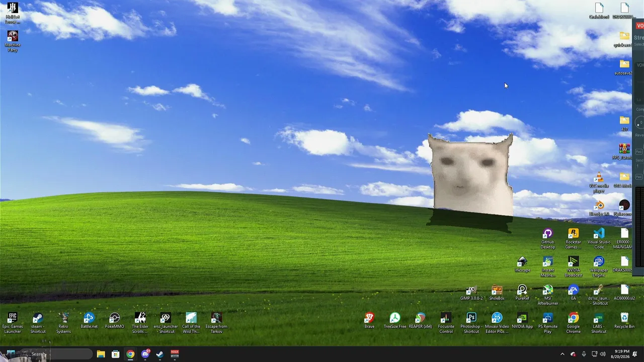Select the Brave browser desktop icon
The width and height of the screenshot is (644, 362).
point(369,320)
